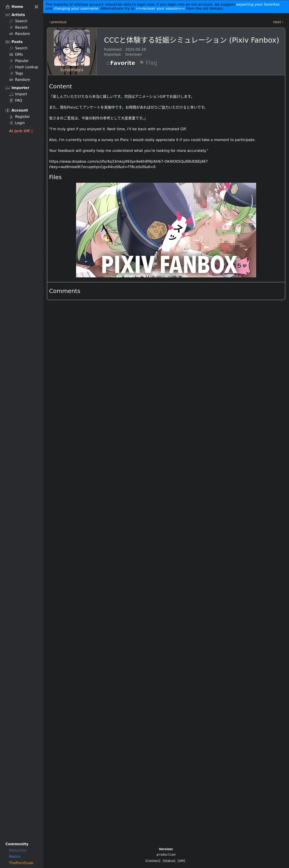Click the API footer link
The image size is (289, 868).
click(181, 861)
